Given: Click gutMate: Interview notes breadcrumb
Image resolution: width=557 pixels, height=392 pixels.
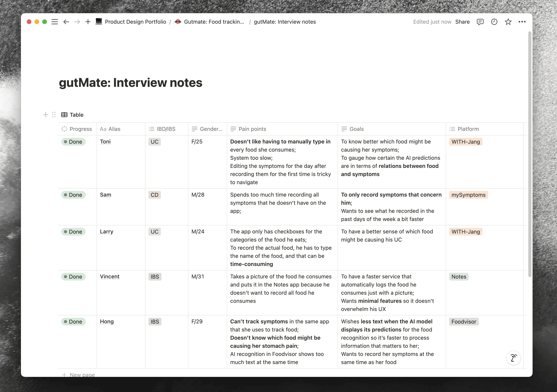Looking at the screenshot, I should [x=285, y=22].
